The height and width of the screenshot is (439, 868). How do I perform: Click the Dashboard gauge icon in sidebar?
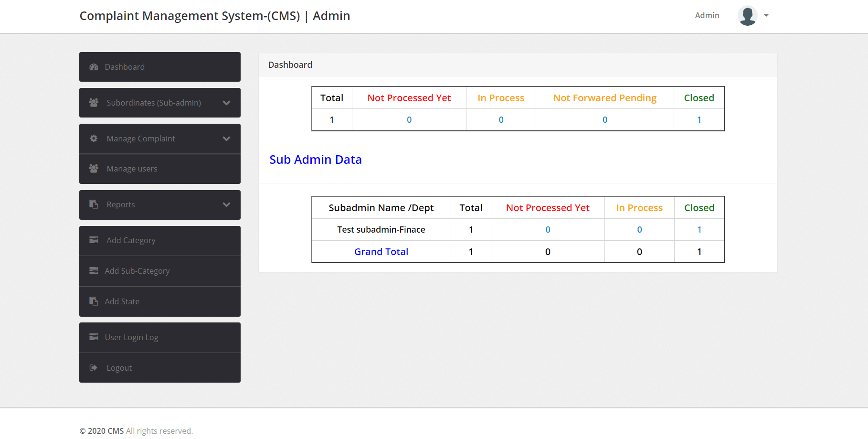pyautogui.click(x=94, y=67)
